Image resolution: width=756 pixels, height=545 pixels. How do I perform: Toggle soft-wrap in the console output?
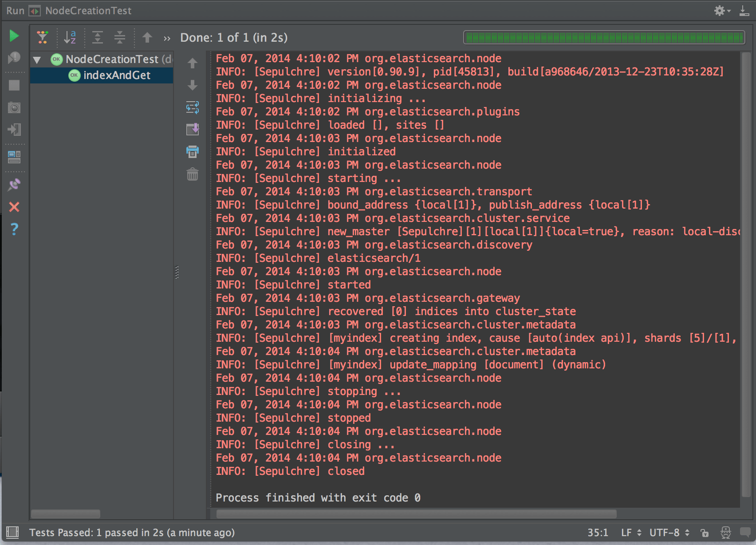(193, 107)
